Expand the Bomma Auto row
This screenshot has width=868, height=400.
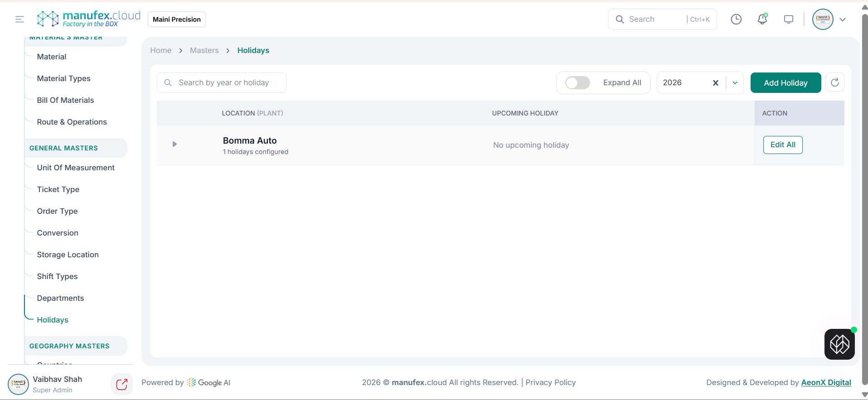pos(175,144)
